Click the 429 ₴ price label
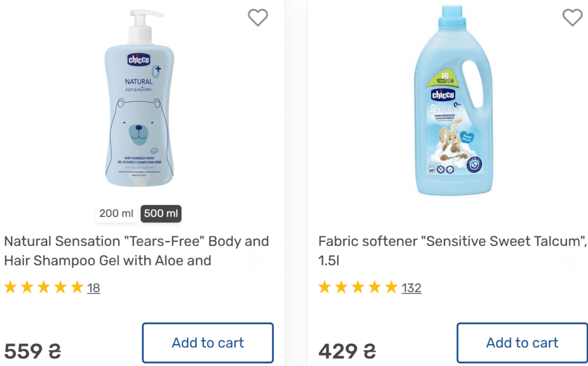The width and height of the screenshot is (588, 366). point(347,350)
